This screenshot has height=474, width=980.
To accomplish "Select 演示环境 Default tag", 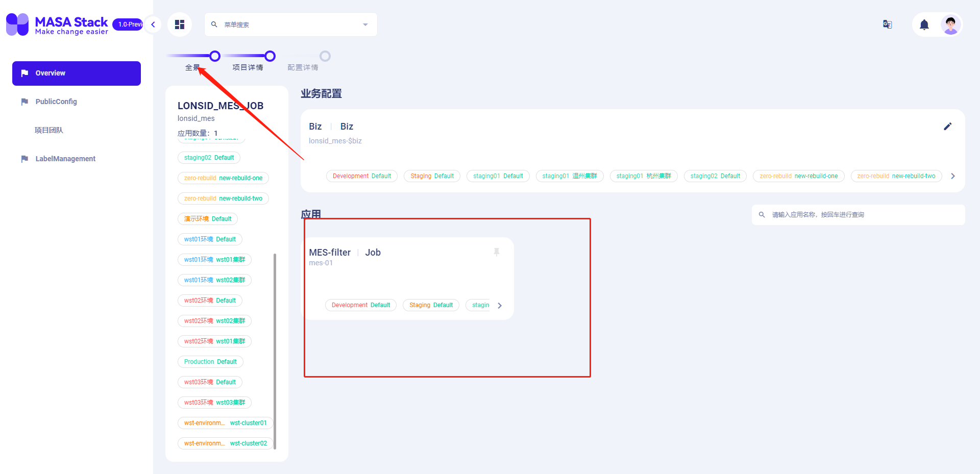I will 208,219.
